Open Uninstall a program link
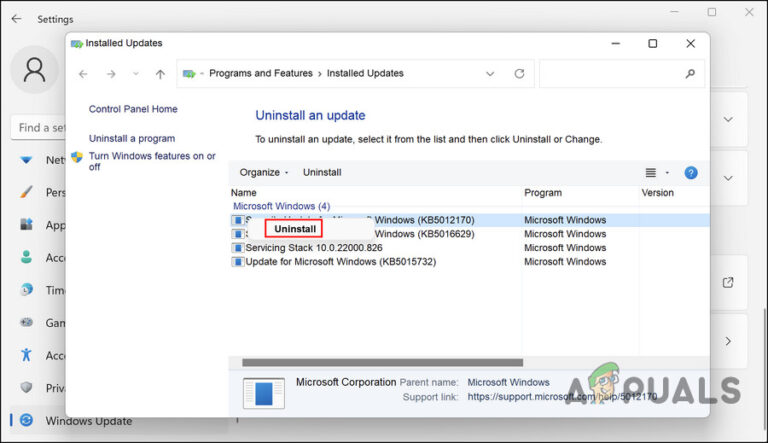This screenshot has height=443, width=768. coord(132,138)
